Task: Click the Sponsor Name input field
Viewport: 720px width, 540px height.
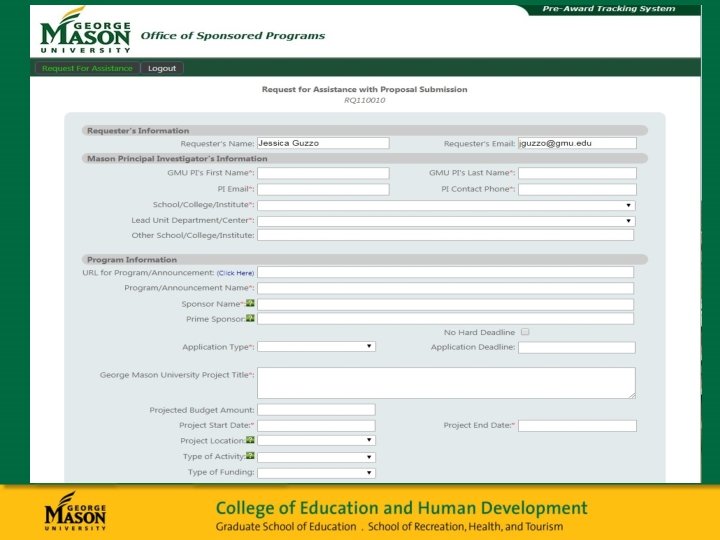Action: tap(445, 304)
